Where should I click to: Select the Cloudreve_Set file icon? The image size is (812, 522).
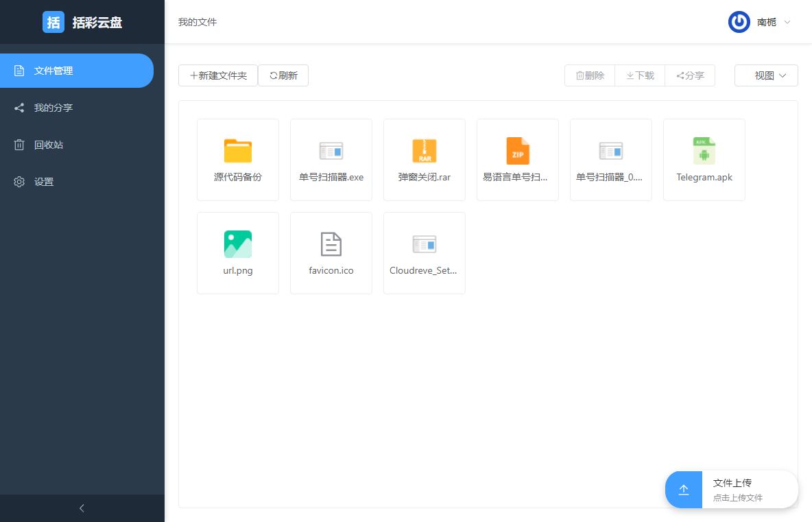pos(424,244)
